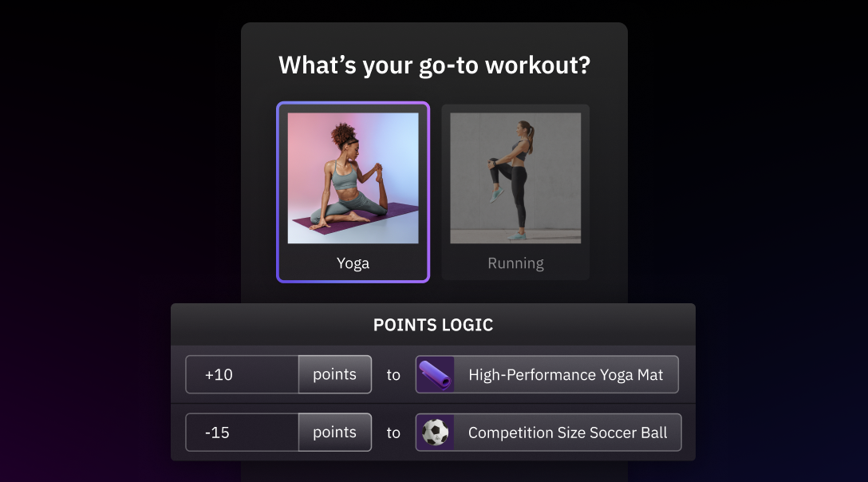This screenshot has width=868, height=482.
Task: Click the Competition Size Soccer Ball product name
Action: click(568, 433)
